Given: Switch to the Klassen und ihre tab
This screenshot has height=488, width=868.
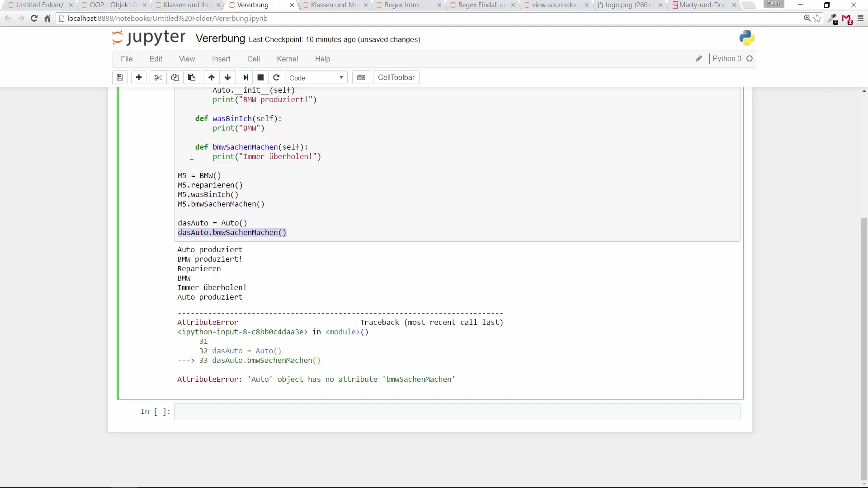Looking at the screenshot, I should coord(187,5).
